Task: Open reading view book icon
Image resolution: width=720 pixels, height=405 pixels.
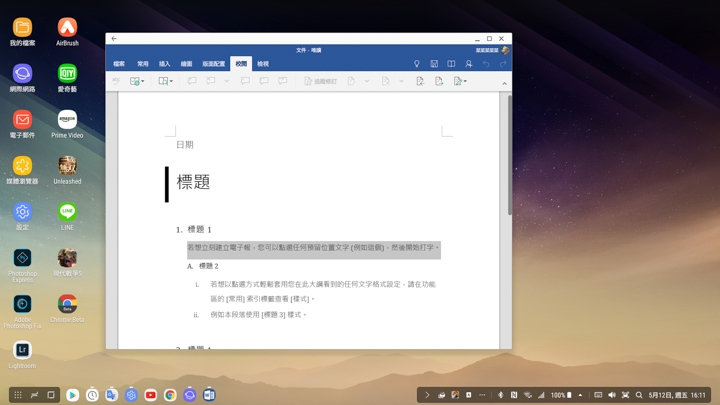Action: pos(451,64)
